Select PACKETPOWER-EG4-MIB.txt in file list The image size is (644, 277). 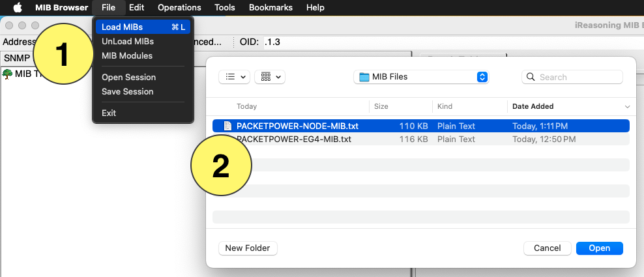(x=293, y=139)
